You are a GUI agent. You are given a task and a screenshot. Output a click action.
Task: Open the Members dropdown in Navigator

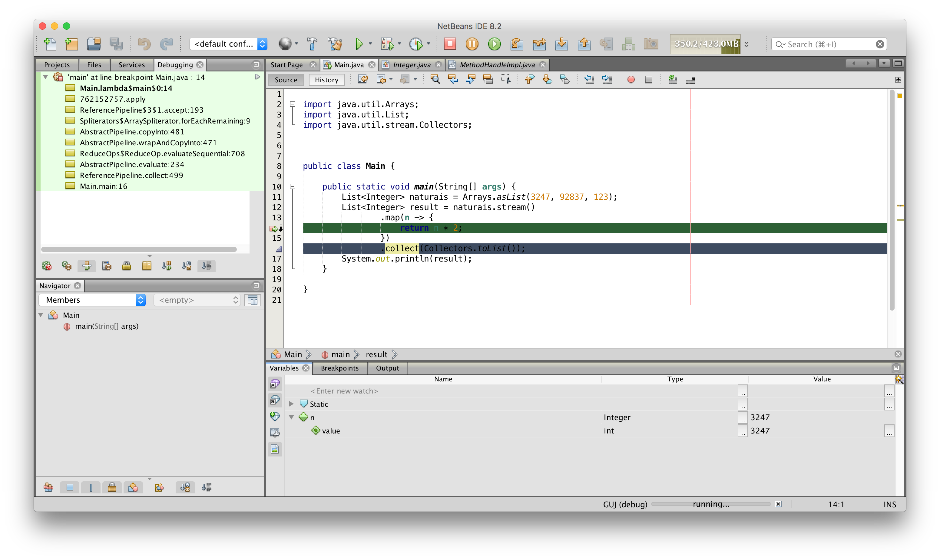[92, 300]
